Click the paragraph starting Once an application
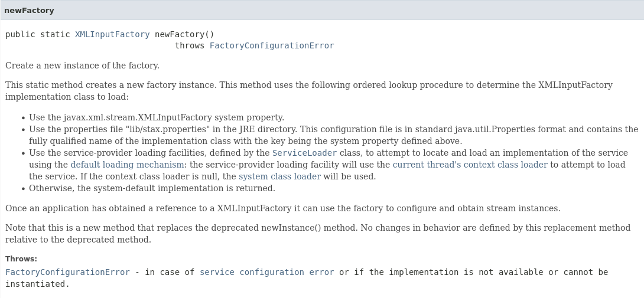This screenshot has width=644, height=298. [x=282, y=208]
